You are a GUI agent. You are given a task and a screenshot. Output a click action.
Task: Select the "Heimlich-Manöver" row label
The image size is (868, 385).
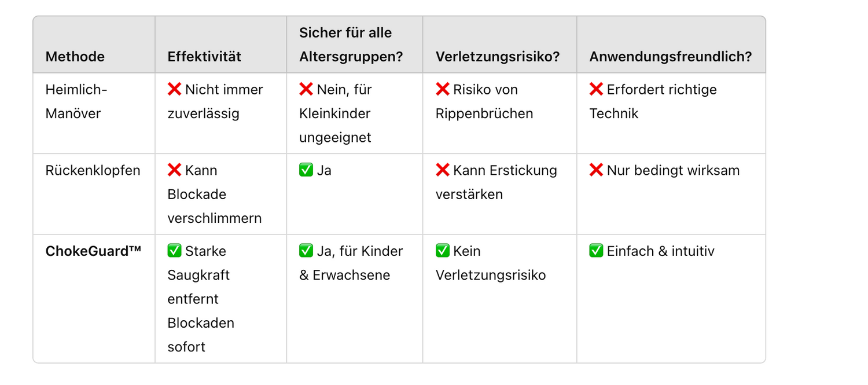[x=76, y=101]
